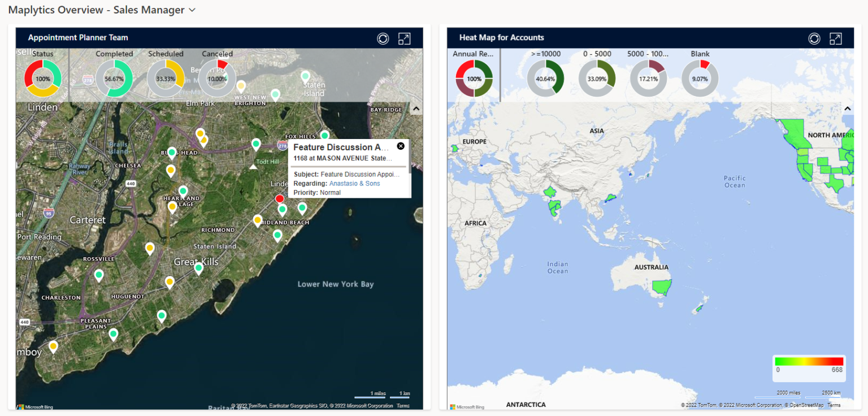Refresh the Heat Map for Accounts
Screen dimensions: 868x416
[x=814, y=38]
